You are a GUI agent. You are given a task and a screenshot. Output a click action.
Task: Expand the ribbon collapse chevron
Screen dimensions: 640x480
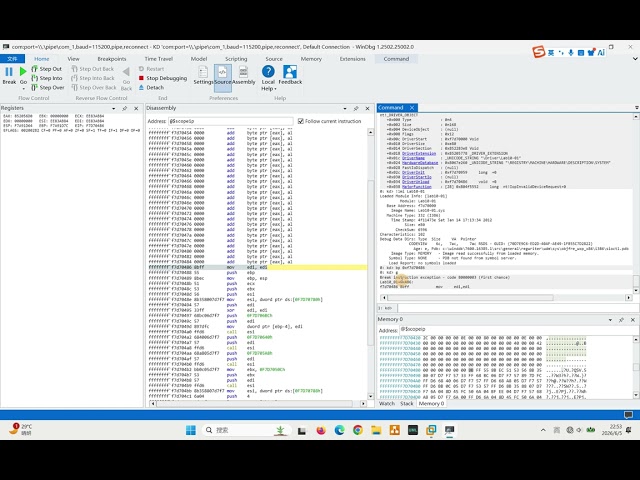point(635,59)
